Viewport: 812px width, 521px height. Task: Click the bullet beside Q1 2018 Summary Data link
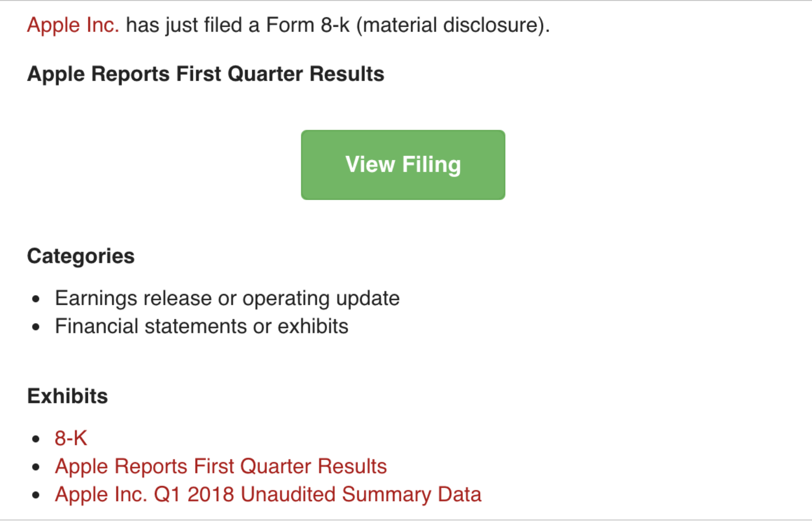click(36, 495)
